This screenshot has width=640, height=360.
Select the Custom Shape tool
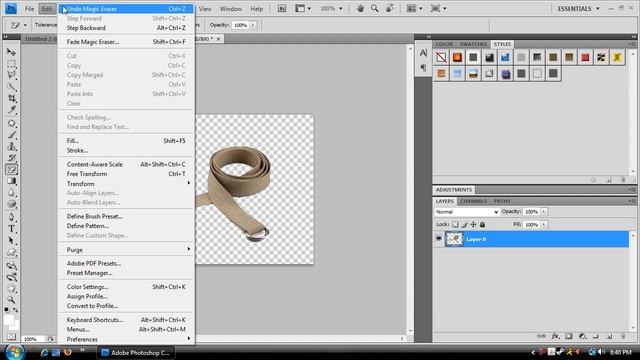[11, 252]
